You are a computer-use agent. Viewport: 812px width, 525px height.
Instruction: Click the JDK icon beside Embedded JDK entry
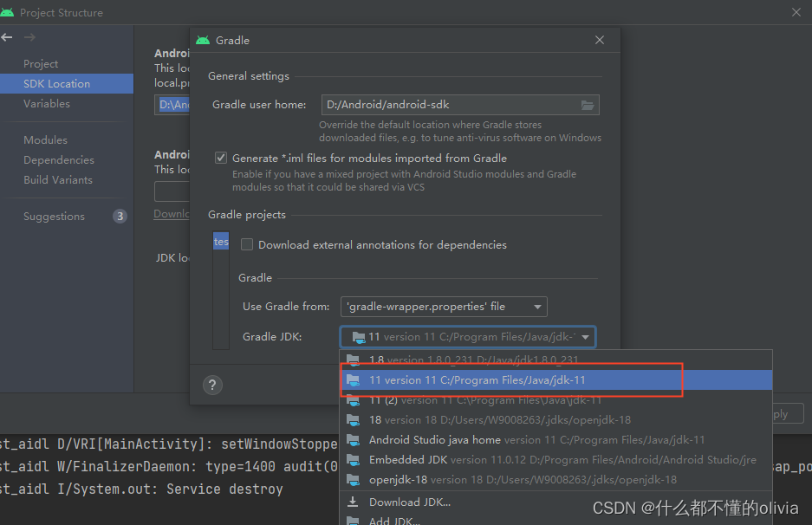[x=354, y=457]
